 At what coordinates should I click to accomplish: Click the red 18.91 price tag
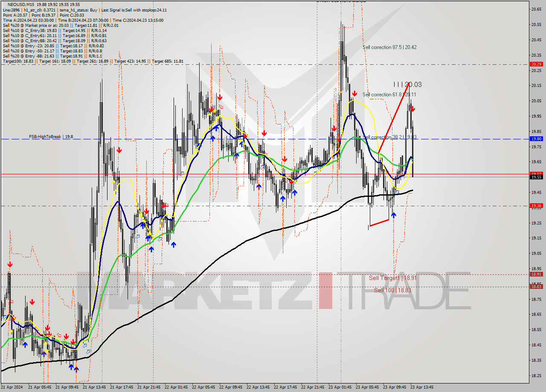click(536, 274)
